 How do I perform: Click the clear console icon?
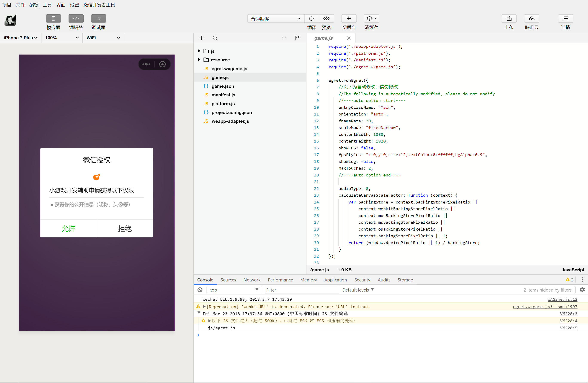(200, 290)
